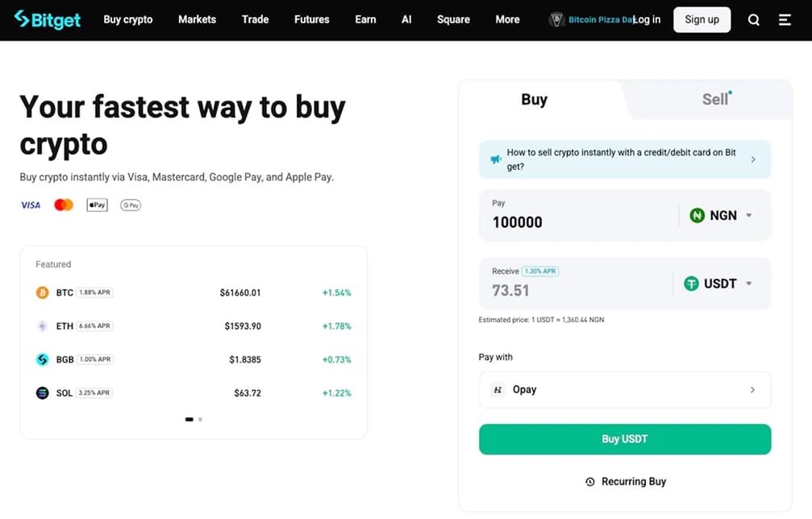Click the Sign up button
812x519 pixels.
[x=702, y=19]
